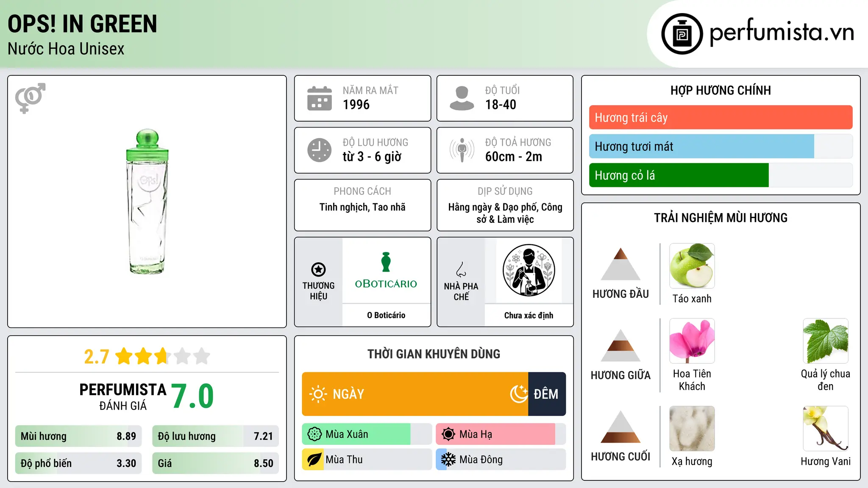Click the Chưa xác định perfumer label
This screenshot has height=488, width=868.
pyautogui.click(x=529, y=315)
